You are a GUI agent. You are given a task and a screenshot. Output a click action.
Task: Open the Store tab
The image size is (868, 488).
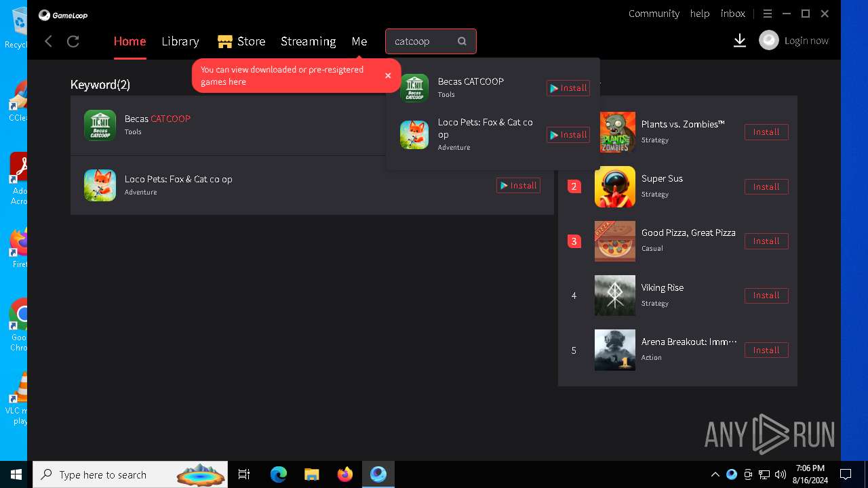[241, 41]
